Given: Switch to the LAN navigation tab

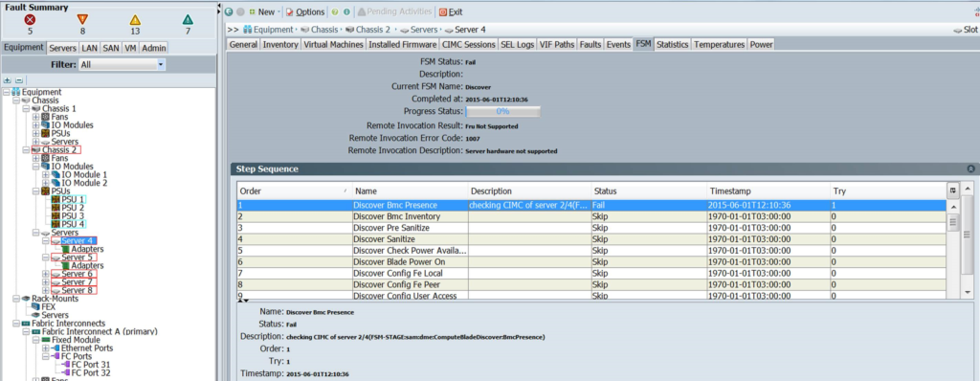Looking at the screenshot, I should pyautogui.click(x=89, y=48).
